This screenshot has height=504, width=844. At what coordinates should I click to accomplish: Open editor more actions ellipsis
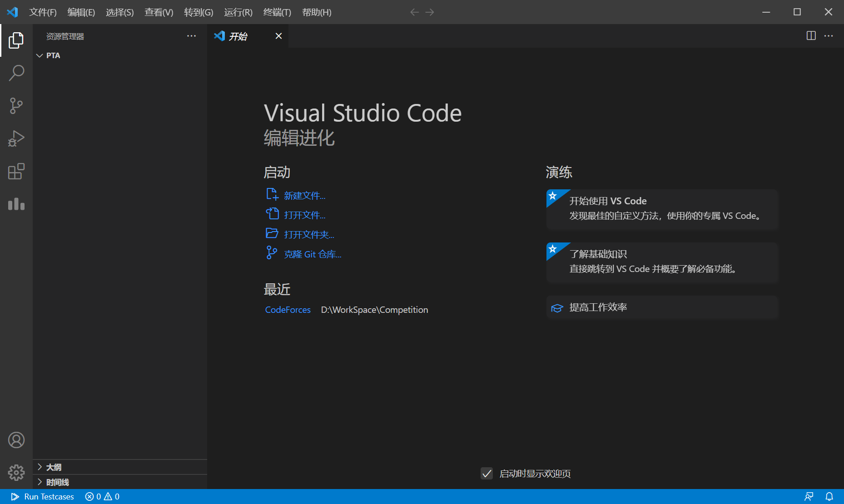pos(829,36)
